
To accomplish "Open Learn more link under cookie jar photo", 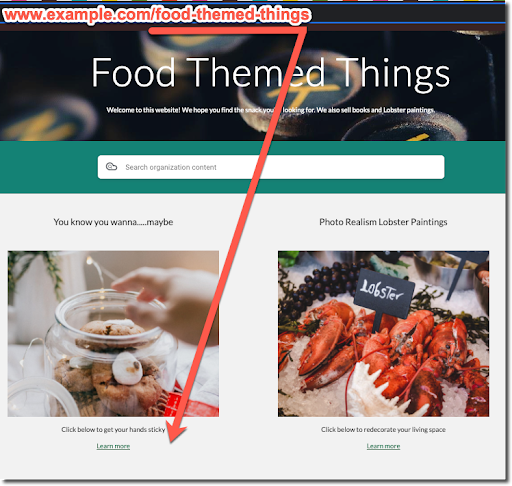I will [x=113, y=446].
